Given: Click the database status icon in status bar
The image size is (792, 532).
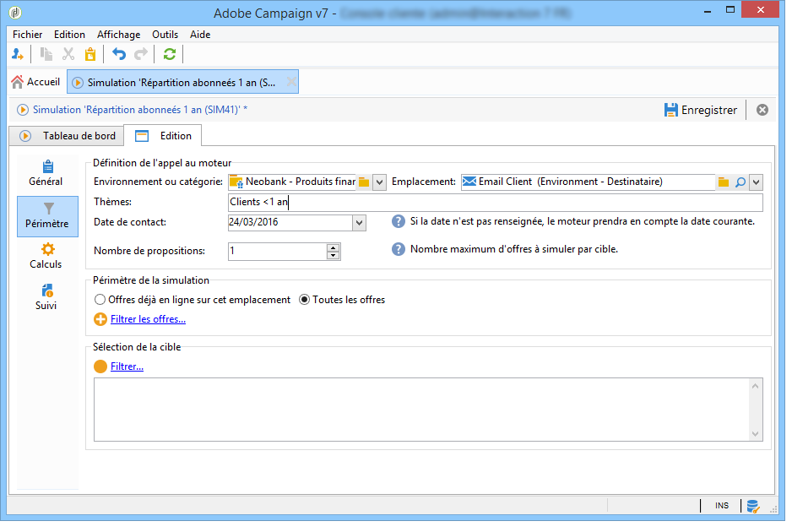Looking at the screenshot, I should pyautogui.click(x=753, y=506).
